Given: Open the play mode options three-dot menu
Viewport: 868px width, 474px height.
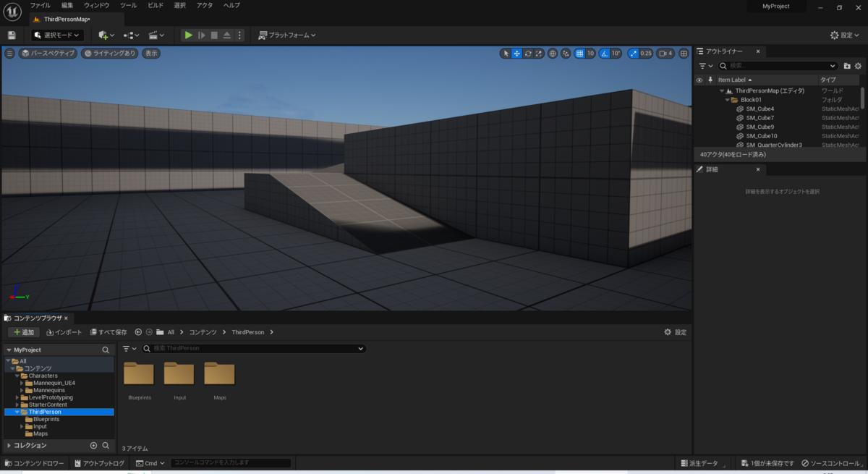Looking at the screenshot, I should click(240, 35).
